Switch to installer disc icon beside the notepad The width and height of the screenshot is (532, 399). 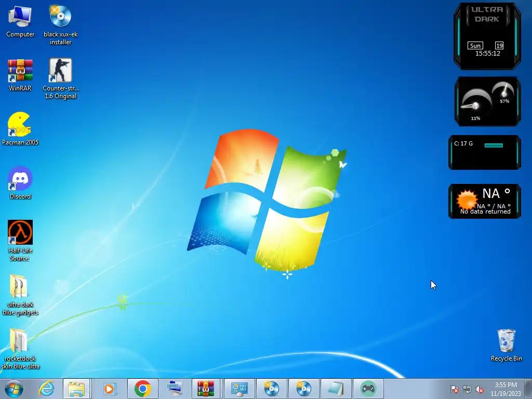coord(303,389)
